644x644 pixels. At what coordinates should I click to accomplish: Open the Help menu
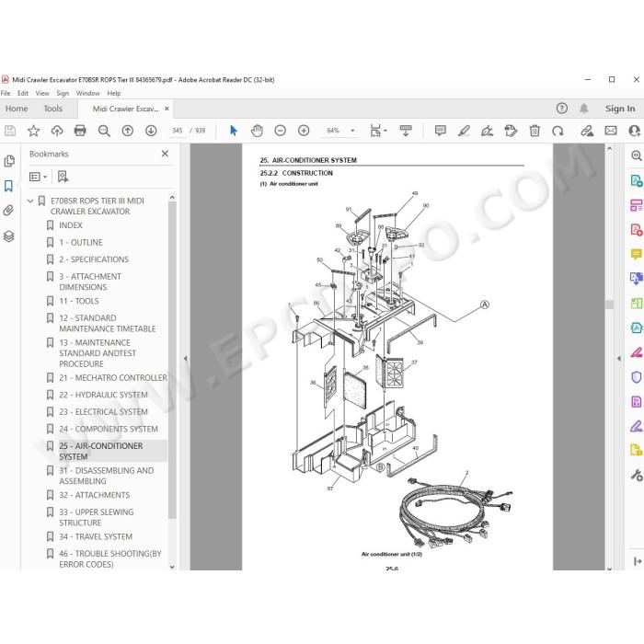pyautogui.click(x=114, y=93)
